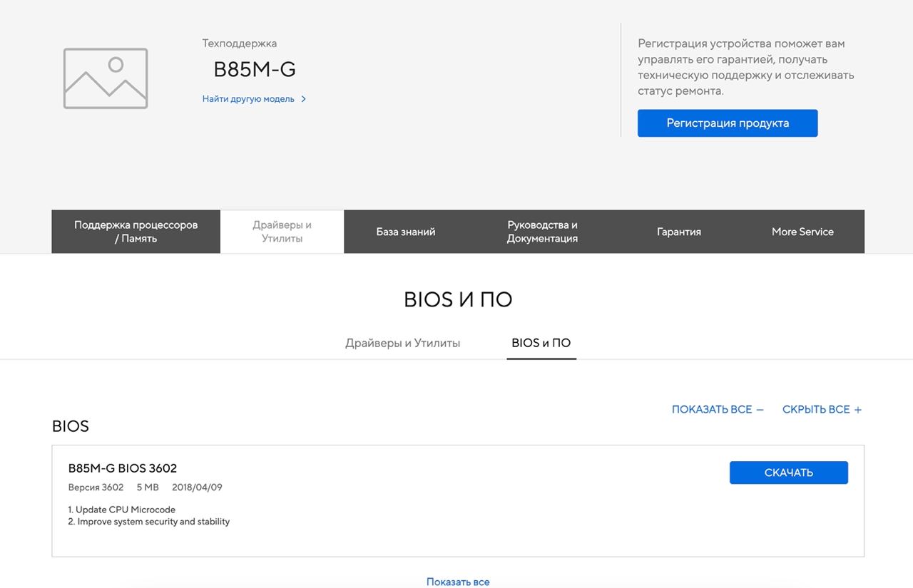Click the 'BIOS' section heading

pos(71,427)
